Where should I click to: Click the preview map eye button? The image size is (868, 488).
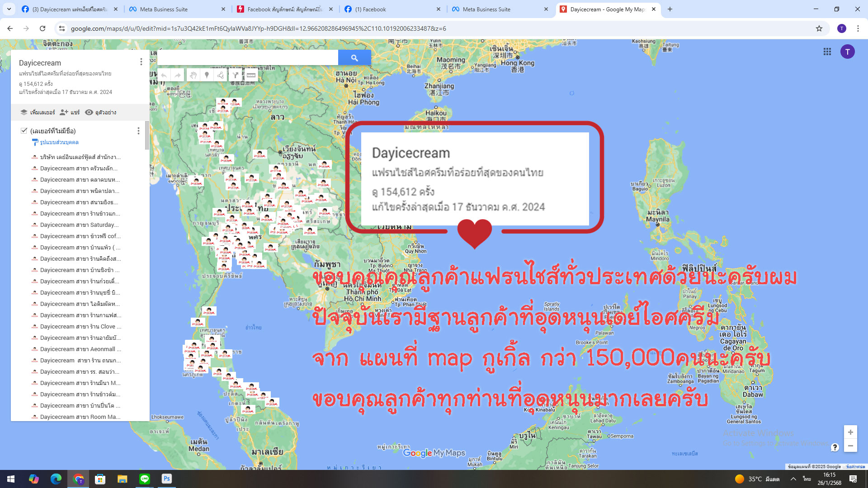[x=101, y=112]
